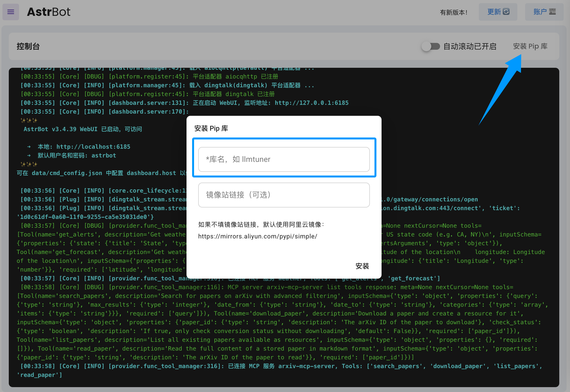Image resolution: width=570 pixels, height=392 pixels.
Task: Click the sparkle icons above AstrBot v3.4.39
Action: coord(29,120)
